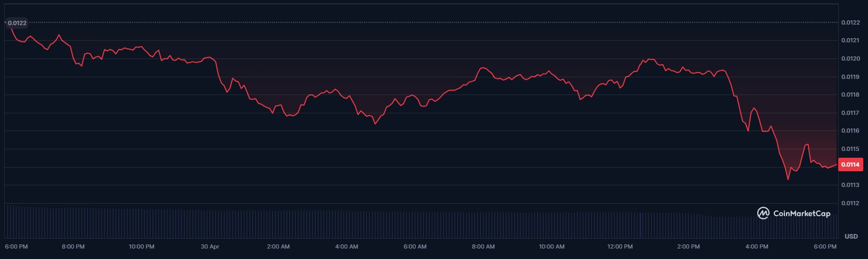
Task: Click the 0.0121 y-axis label
Action: pyautogui.click(x=850, y=40)
